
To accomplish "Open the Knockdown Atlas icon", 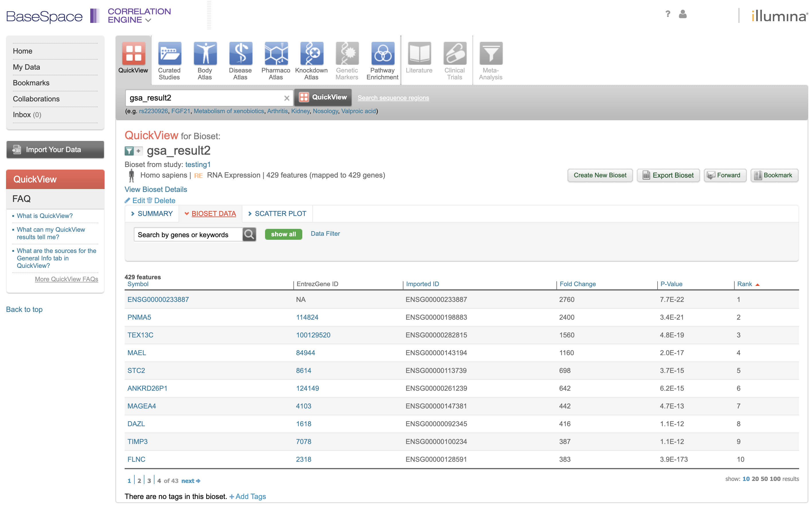I will pos(311,54).
